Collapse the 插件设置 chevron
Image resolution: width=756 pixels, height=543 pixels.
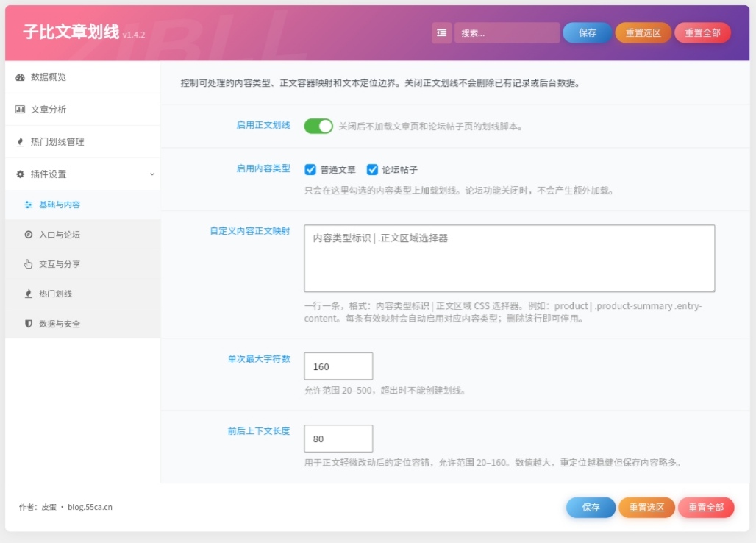152,174
